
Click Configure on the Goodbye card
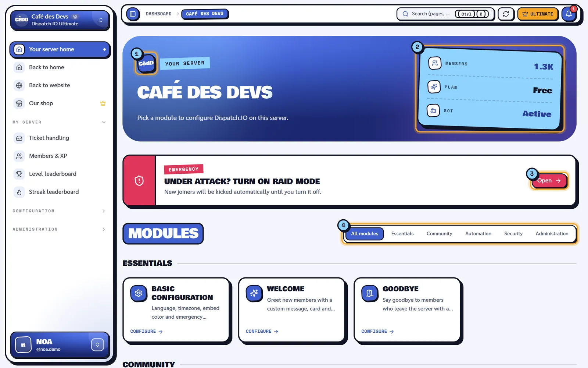point(377,332)
